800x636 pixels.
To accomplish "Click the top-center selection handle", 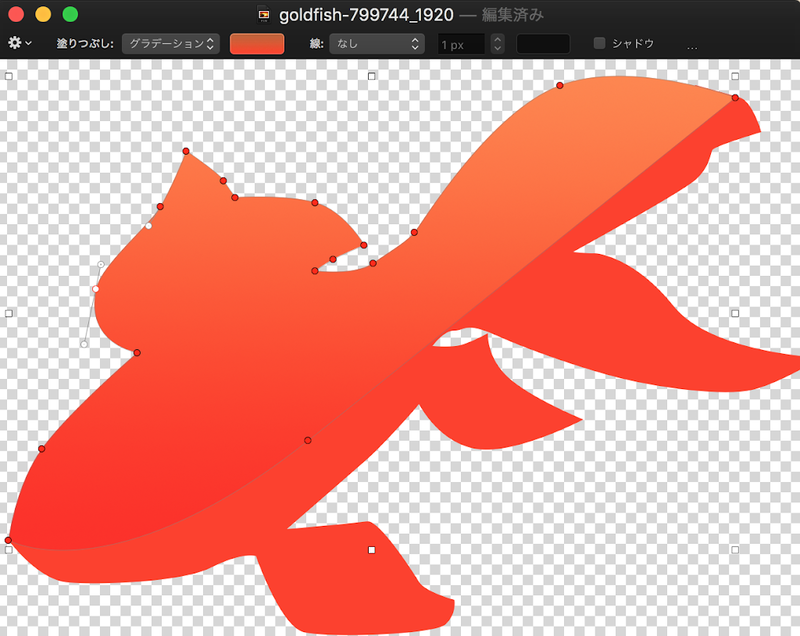I will 372,76.
